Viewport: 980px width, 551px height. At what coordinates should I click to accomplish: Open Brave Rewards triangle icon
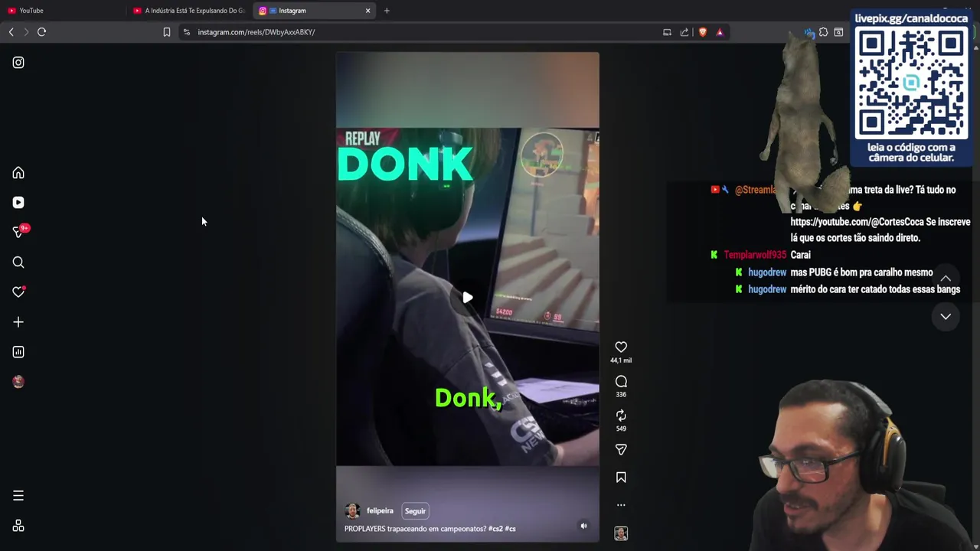pyautogui.click(x=720, y=32)
